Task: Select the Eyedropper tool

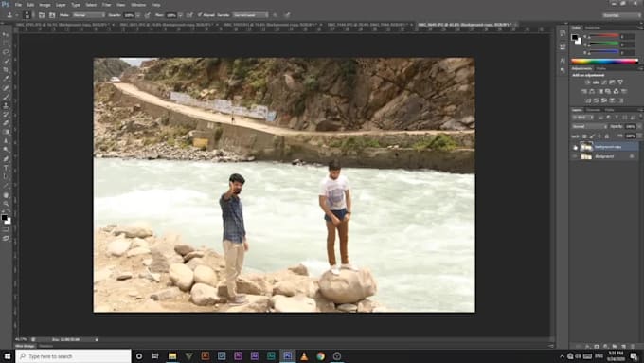Action: [x=6, y=79]
